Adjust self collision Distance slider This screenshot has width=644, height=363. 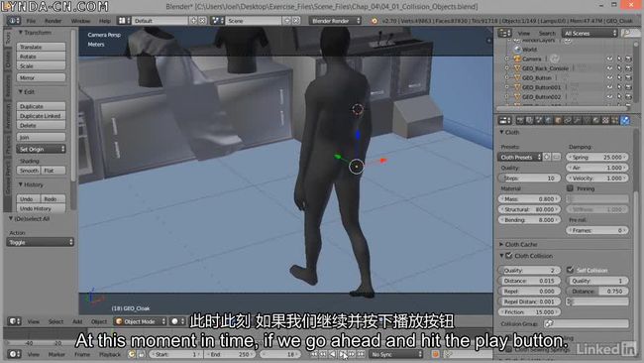(596, 291)
